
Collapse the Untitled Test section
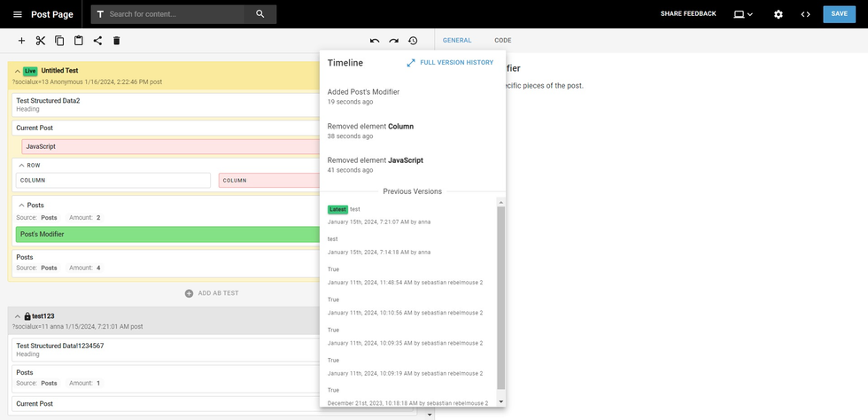pyautogui.click(x=15, y=71)
